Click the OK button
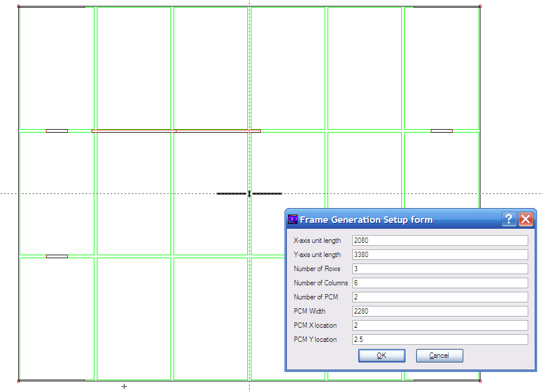This screenshot has height=392, width=543. click(x=381, y=355)
